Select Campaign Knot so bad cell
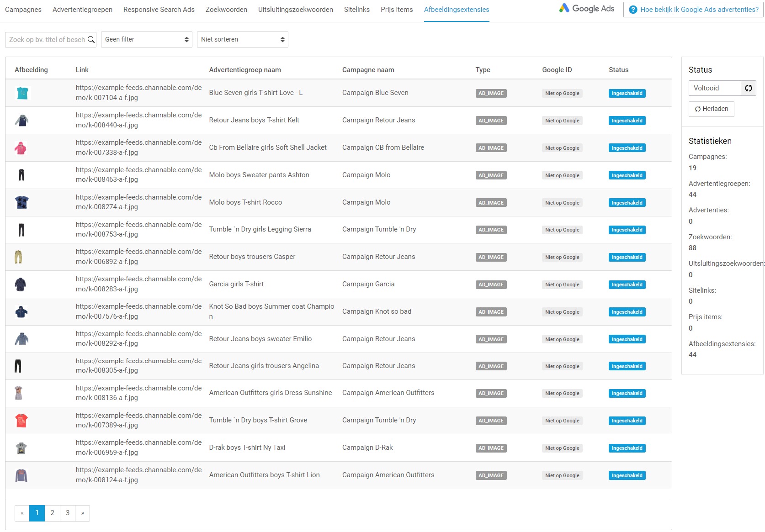Screen dimensions: 765x532 point(377,311)
